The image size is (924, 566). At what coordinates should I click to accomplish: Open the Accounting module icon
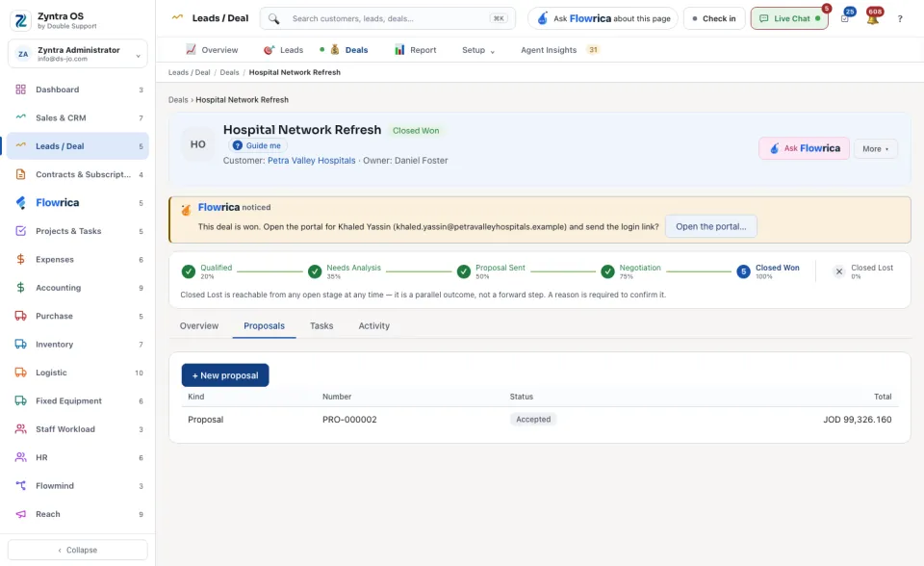click(20, 288)
